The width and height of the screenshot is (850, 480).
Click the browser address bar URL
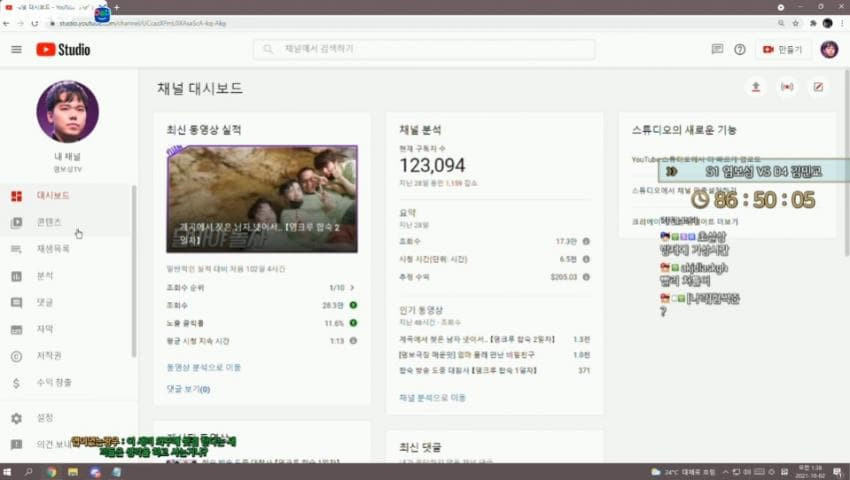(x=143, y=23)
